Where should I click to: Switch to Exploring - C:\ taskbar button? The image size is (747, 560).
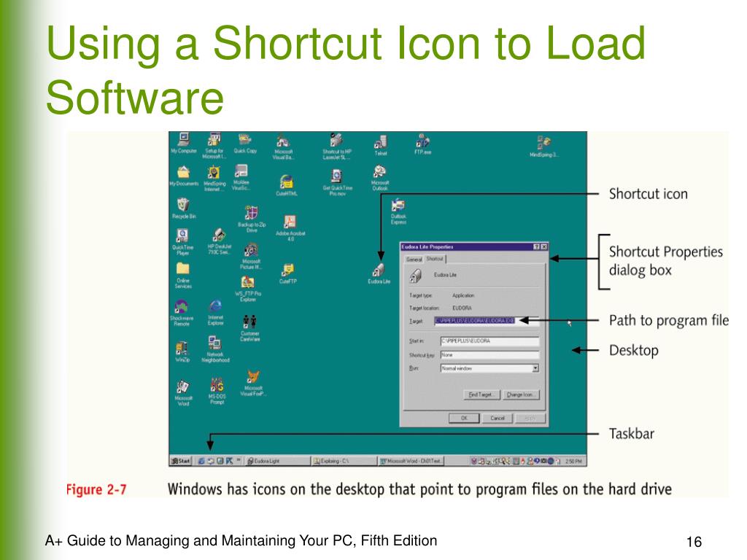(344, 461)
